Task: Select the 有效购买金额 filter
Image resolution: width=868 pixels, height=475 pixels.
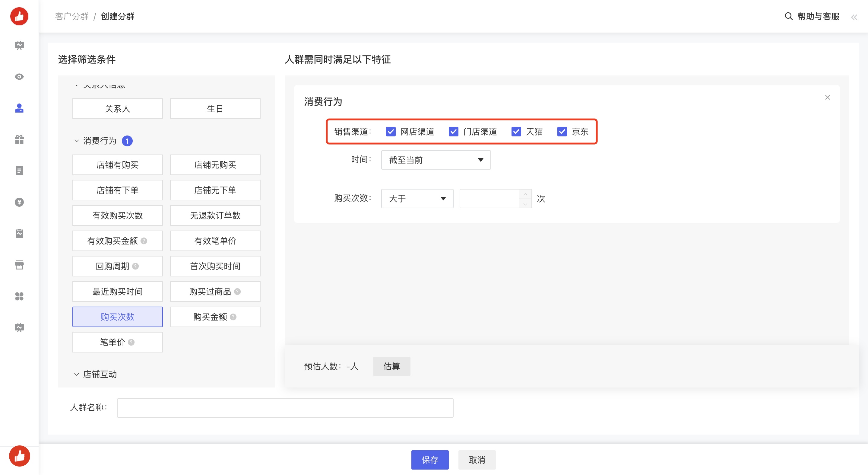Action: point(117,241)
